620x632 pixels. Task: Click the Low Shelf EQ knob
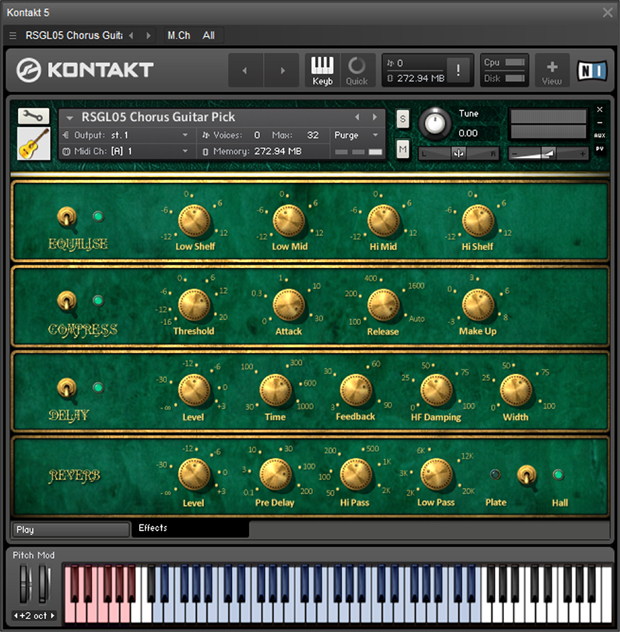tap(194, 221)
